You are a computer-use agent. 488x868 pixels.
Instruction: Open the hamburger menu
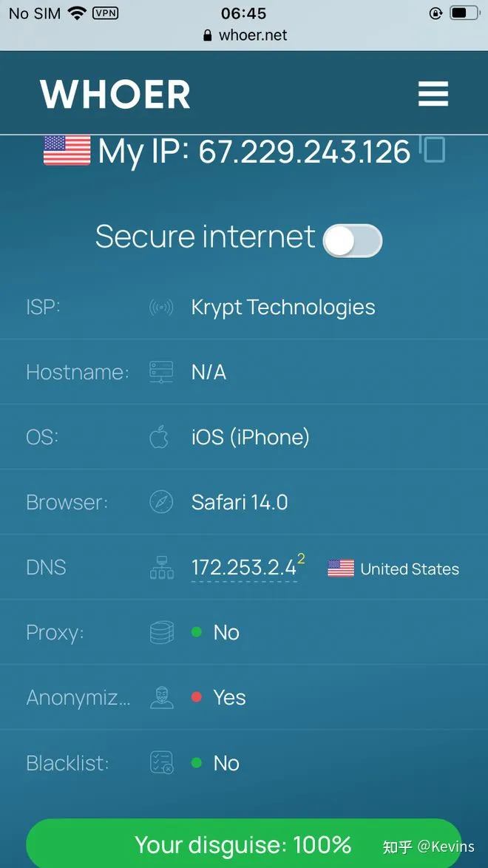point(433,94)
